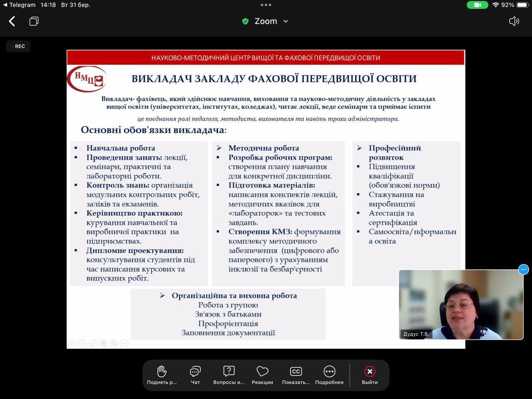Click the slide's next arrow control
Screen dimensions: 532x399
(82, 343)
